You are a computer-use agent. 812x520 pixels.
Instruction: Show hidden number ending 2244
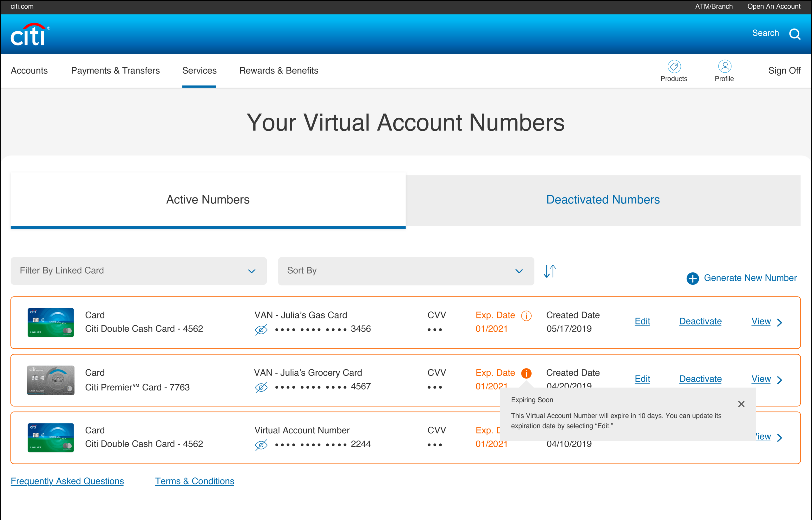(261, 445)
